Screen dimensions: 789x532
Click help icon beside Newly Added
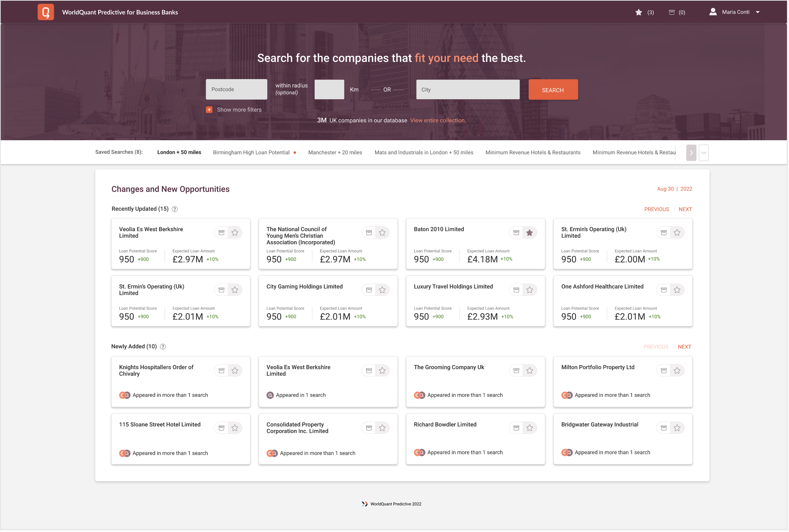point(163,347)
